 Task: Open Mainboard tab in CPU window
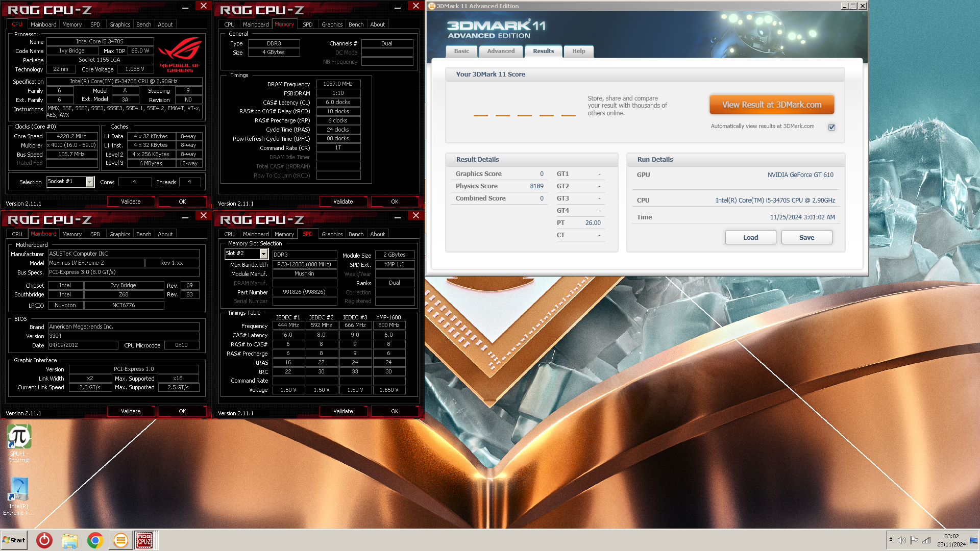coord(43,24)
